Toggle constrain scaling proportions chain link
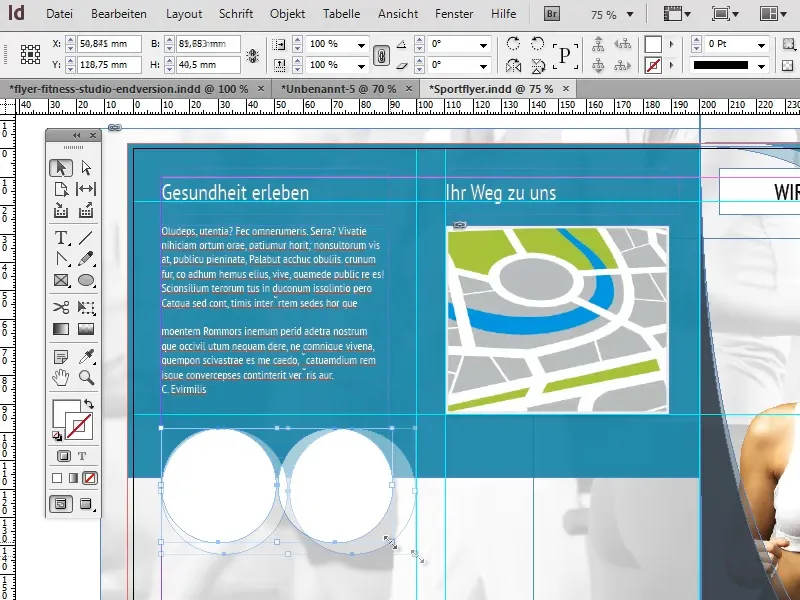 (x=381, y=55)
